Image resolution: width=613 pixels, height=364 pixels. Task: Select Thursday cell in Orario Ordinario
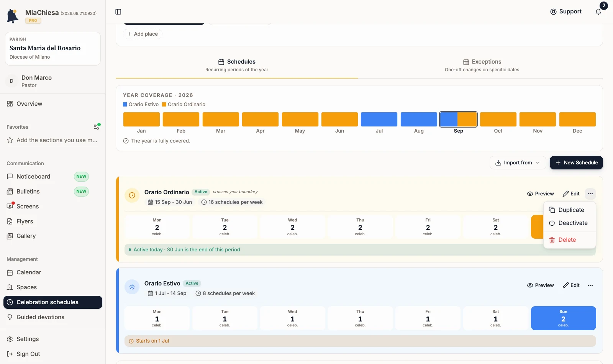(360, 227)
